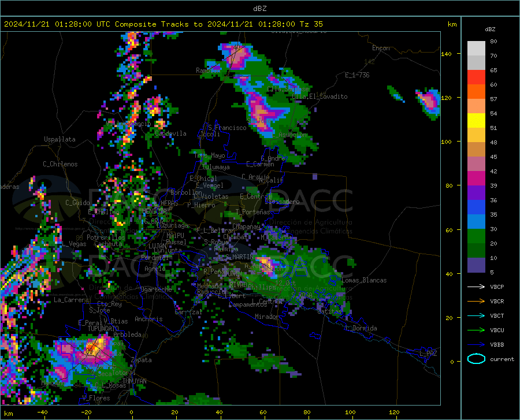
Task: Click the 80 label atop the dBZ scale
Action: point(493,41)
